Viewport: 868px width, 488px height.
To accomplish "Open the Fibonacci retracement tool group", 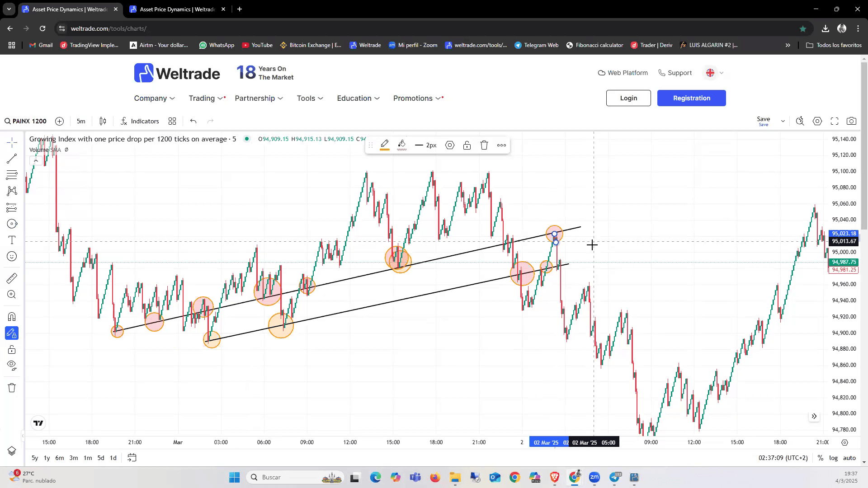I will tap(12, 175).
